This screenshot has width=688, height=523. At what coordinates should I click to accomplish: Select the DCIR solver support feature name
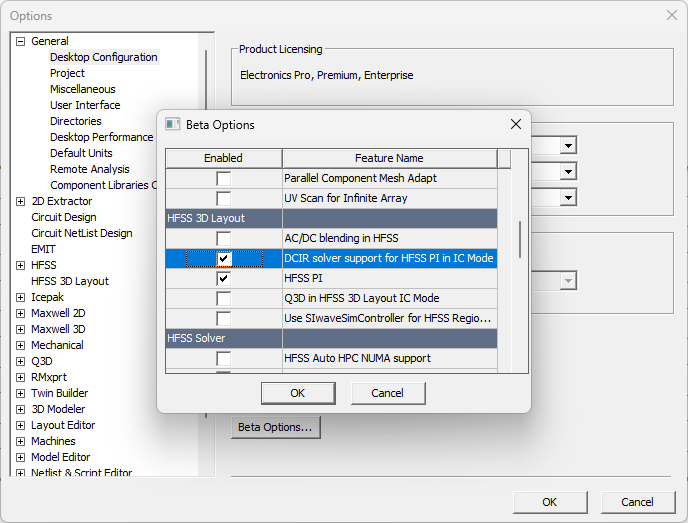389,258
